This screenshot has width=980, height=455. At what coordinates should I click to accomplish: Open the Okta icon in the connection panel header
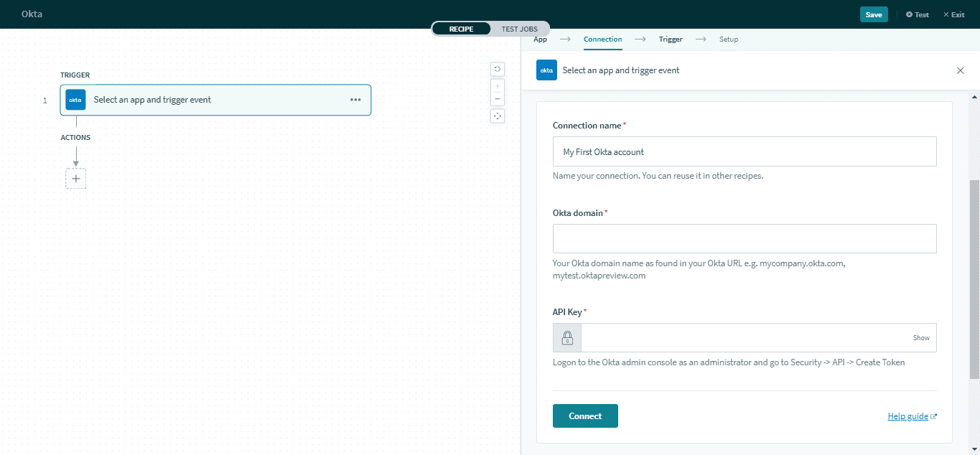tap(546, 70)
